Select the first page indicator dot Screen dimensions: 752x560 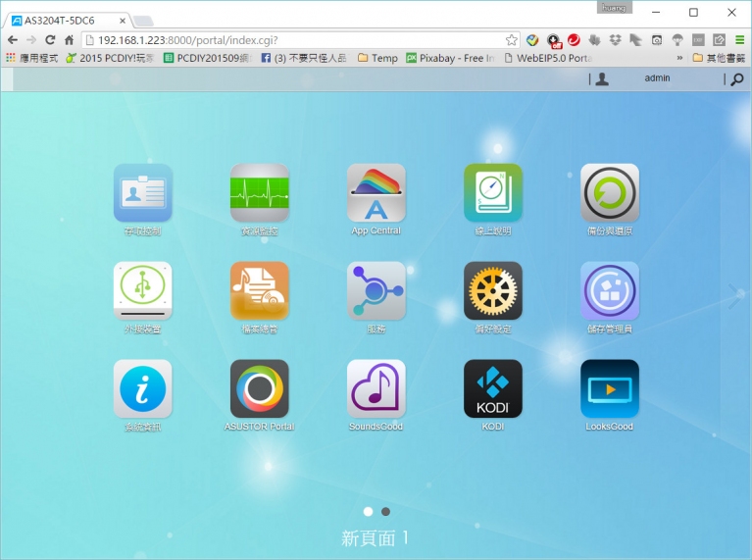pyautogui.click(x=369, y=512)
